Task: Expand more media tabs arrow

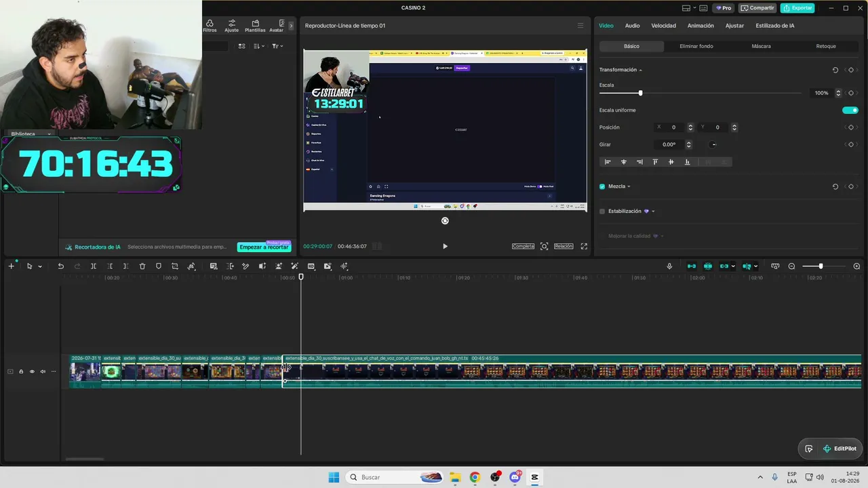Action: pyautogui.click(x=291, y=26)
